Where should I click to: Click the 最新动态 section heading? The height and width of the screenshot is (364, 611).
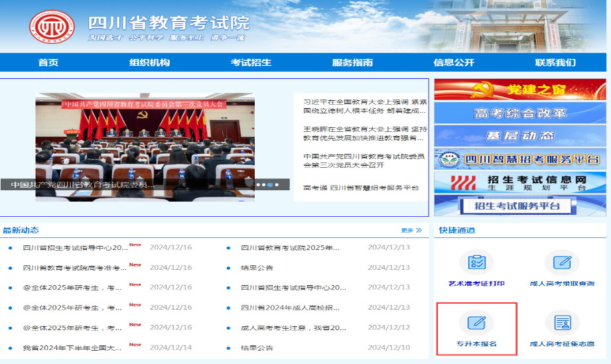tap(21, 230)
